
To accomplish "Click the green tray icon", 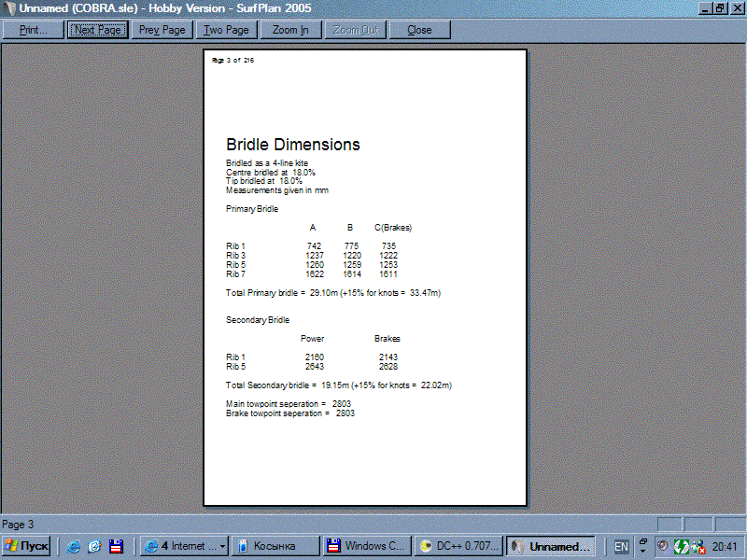I will click(x=682, y=546).
